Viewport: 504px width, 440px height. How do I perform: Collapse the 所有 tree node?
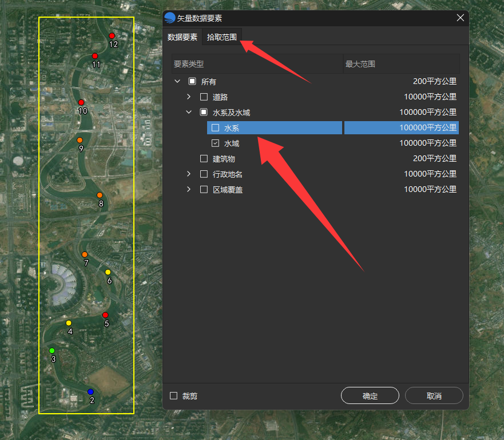(177, 81)
